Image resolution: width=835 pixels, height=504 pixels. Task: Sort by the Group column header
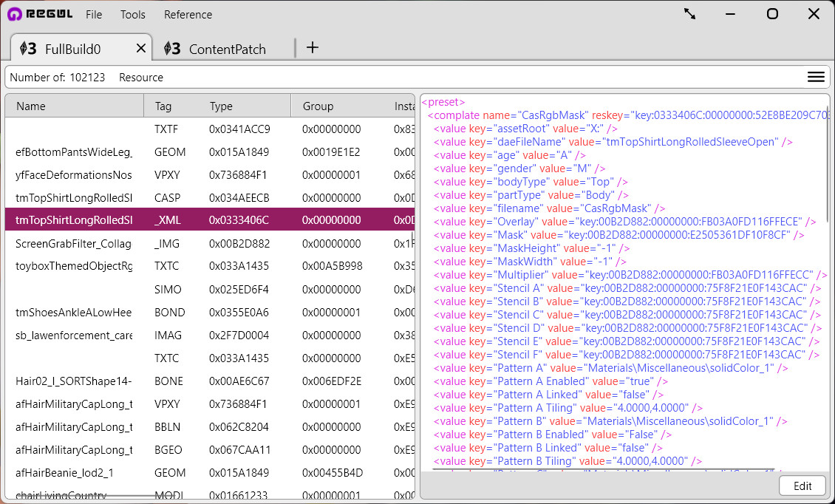click(x=318, y=106)
